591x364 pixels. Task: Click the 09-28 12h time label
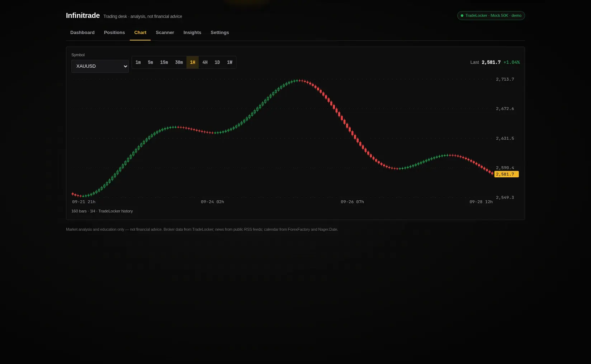pos(481,202)
